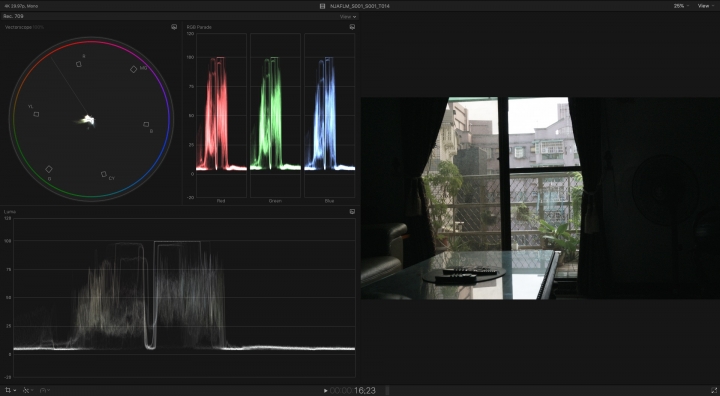The width and height of the screenshot is (720, 396).
Task: Open the viewer View options dropdown
Action: (705, 6)
